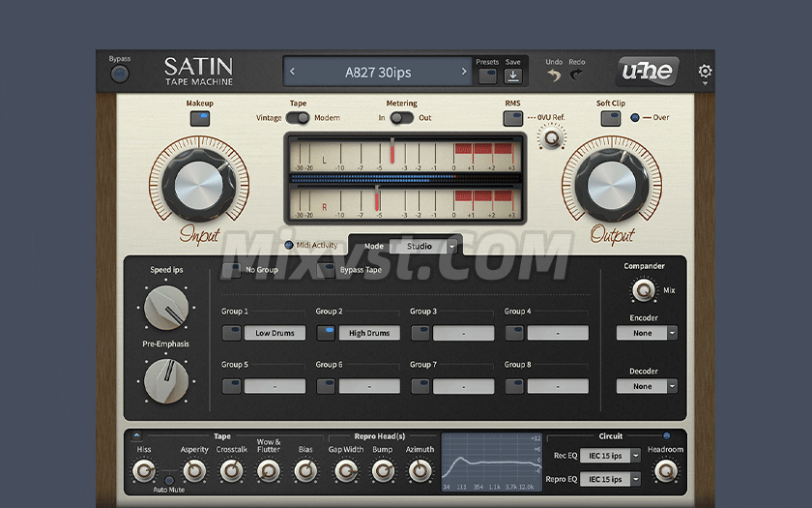Image resolution: width=812 pixels, height=508 pixels.
Task: Click the A827 30ips preset name display
Action: [378, 72]
